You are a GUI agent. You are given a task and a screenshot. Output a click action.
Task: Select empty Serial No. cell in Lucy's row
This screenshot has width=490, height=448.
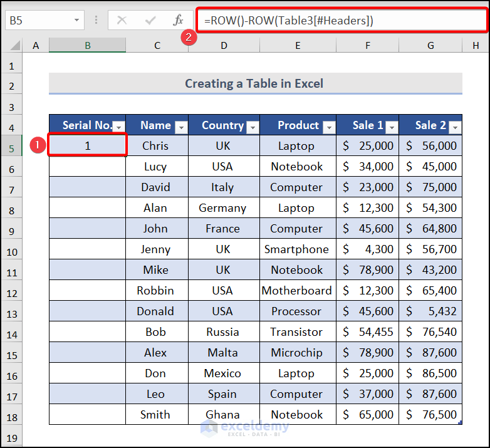click(x=88, y=166)
